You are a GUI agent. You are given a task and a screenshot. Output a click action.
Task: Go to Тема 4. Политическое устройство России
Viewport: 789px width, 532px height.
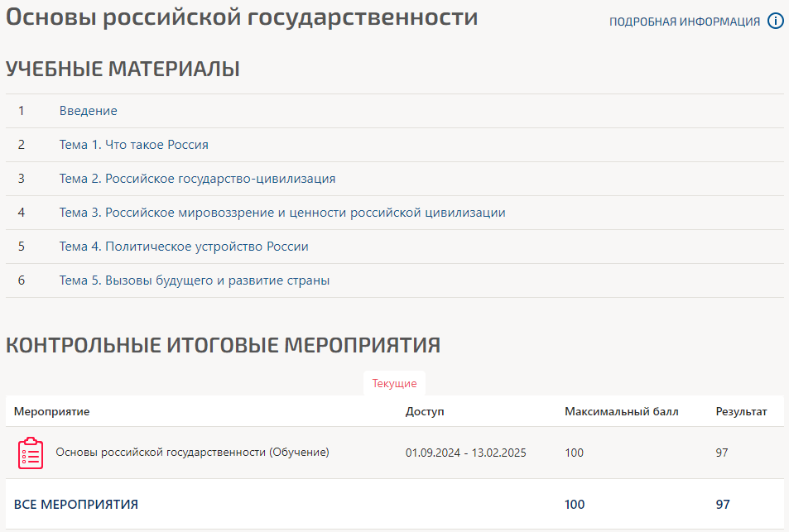point(184,247)
